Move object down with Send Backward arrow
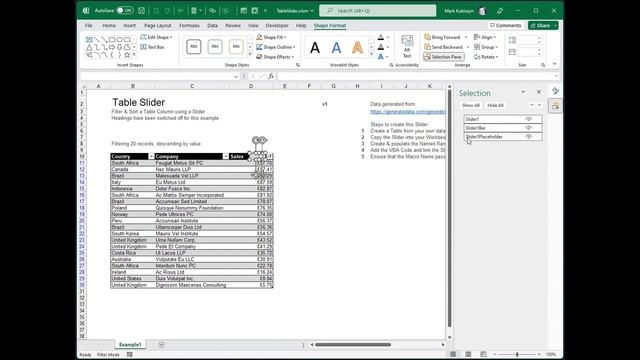 pyautogui.click(x=539, y=105)
